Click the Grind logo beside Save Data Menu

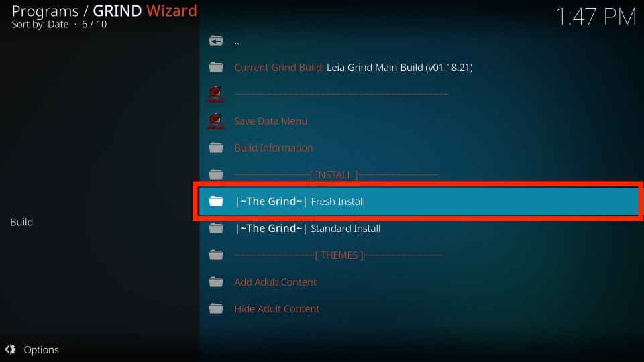point(215,121)
